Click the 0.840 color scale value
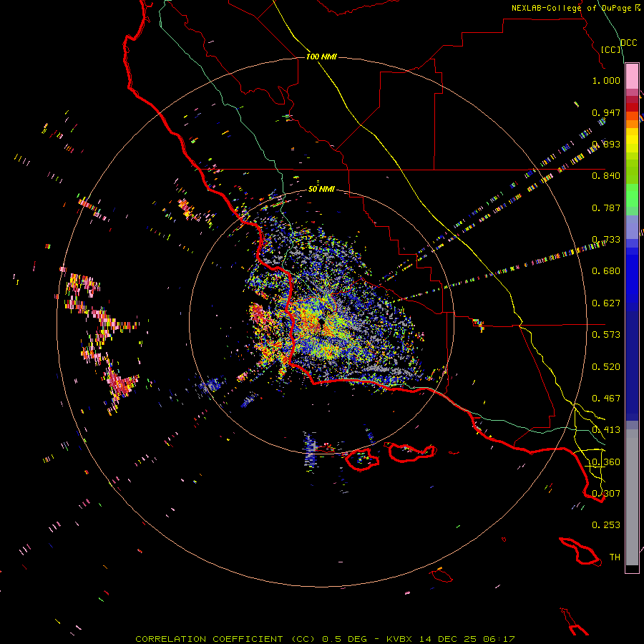This screenshot has width=644, height=644. (x=606, y=176)
